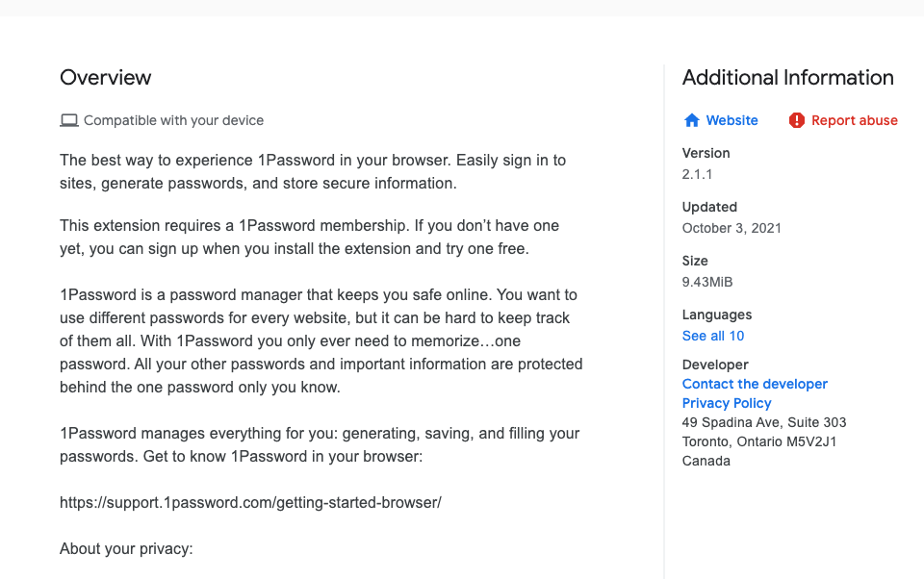Click the Additional Information heading
The height and width of the screenshot is (579, 924).
[787, 78]
